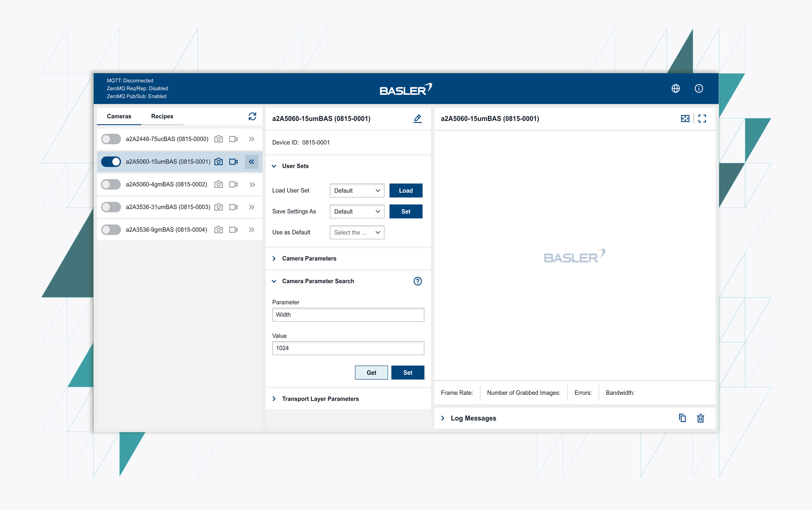Click the globe language icon in header
This screenshot has height=510, width=812.
click(675, 88)
